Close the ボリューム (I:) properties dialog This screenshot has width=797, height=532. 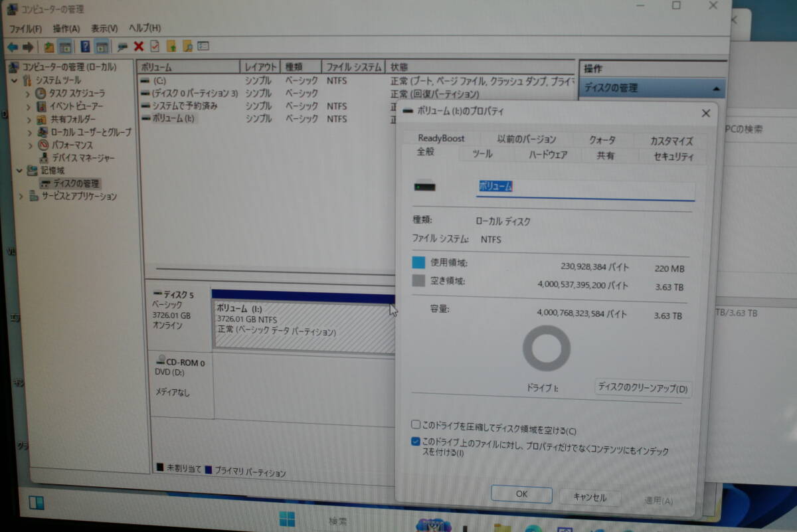705,114
